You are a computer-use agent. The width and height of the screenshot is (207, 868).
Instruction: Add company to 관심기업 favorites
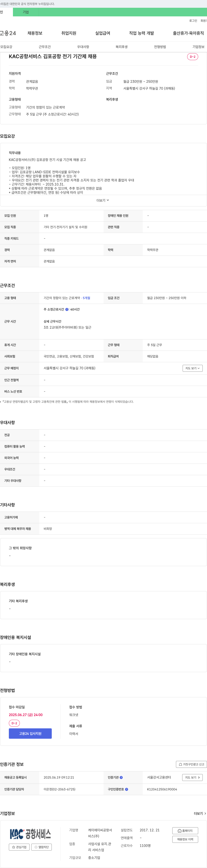(x=19, y=847)
